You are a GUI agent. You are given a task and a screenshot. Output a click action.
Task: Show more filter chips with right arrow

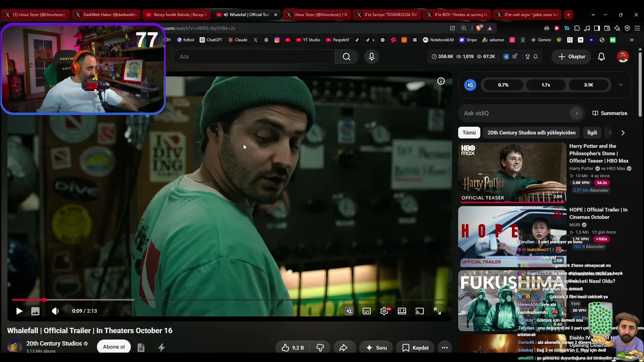tap(623, 133)
